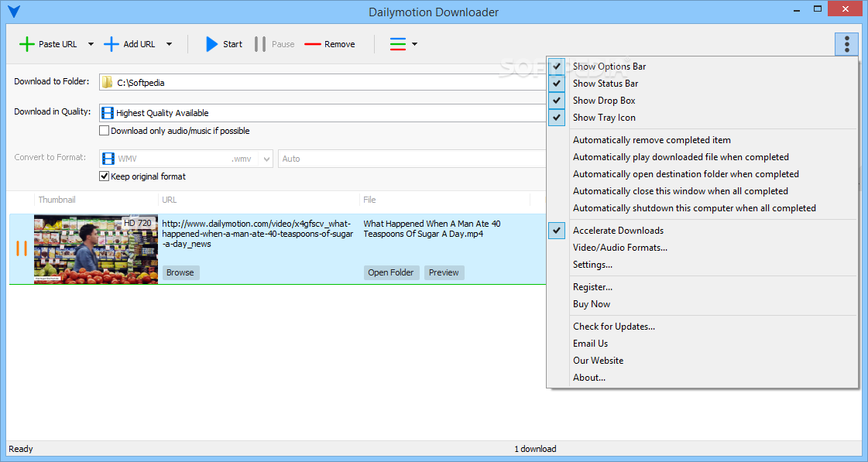This screenshot has height=462, width=868.
Task: Select Check for Updates... in the menu
Action: [702, 327]
